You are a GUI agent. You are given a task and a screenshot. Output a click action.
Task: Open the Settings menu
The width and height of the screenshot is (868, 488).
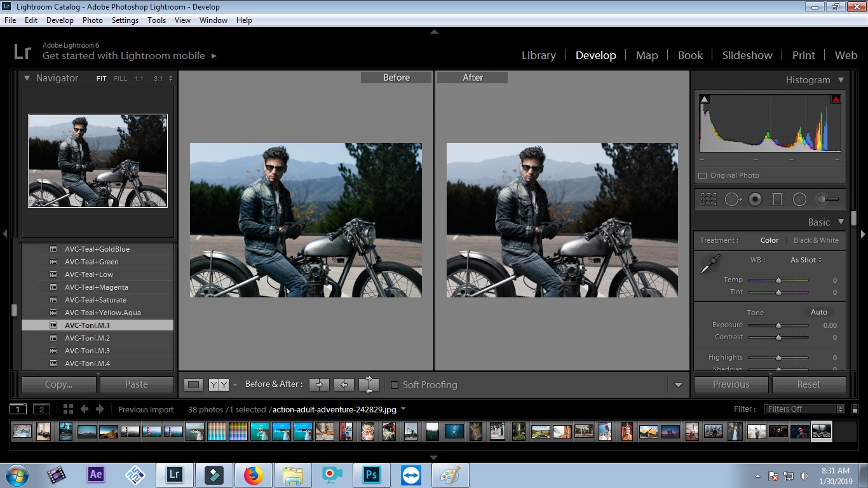(125, 20)
